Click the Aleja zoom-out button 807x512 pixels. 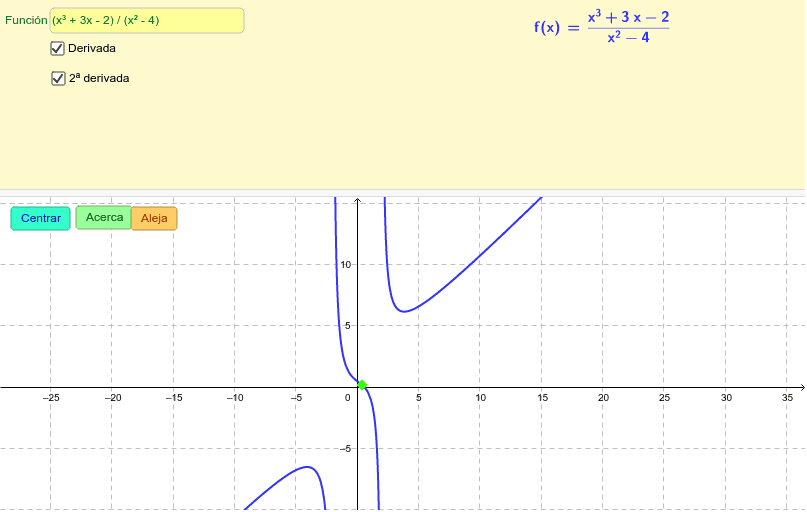(x=154, y=218)
